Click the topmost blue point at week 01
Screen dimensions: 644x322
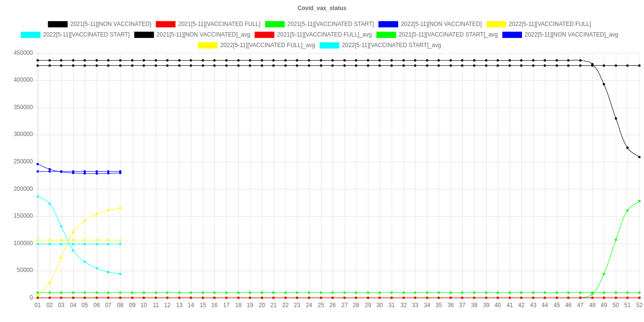(37, 164)
